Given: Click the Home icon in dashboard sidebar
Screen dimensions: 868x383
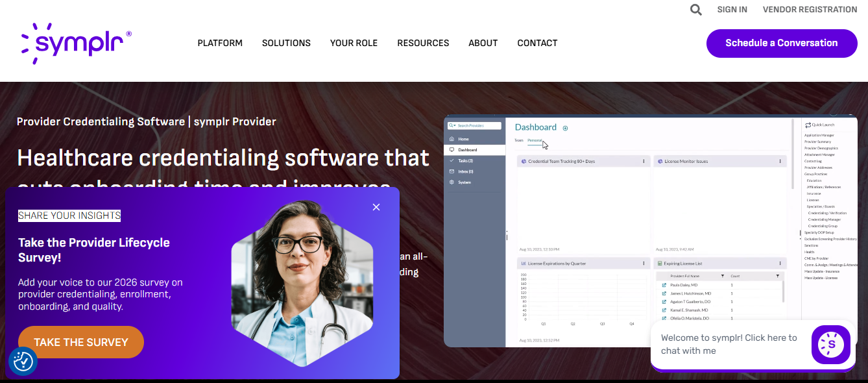Looking at the screenshot, I should [x=452, y=139].
